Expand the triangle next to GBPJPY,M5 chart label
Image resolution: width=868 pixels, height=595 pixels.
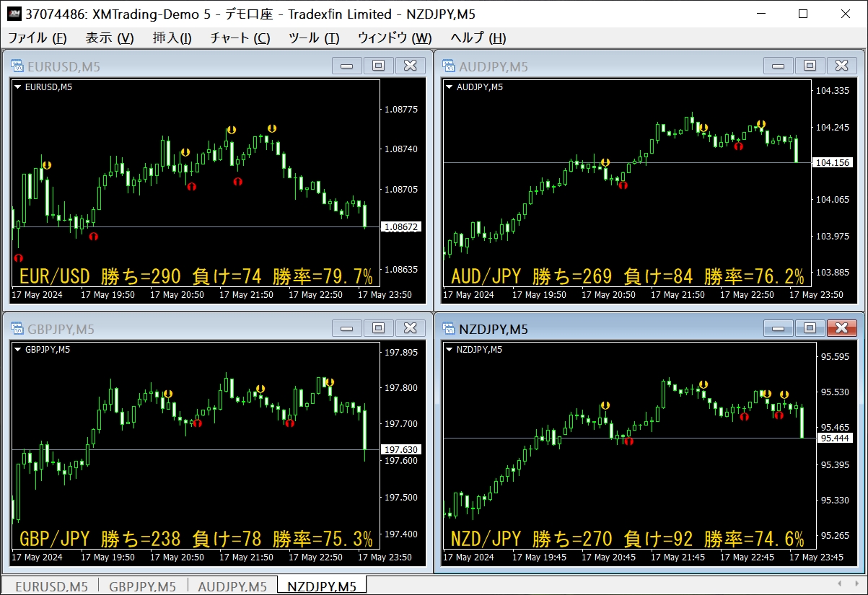[17, 350]
